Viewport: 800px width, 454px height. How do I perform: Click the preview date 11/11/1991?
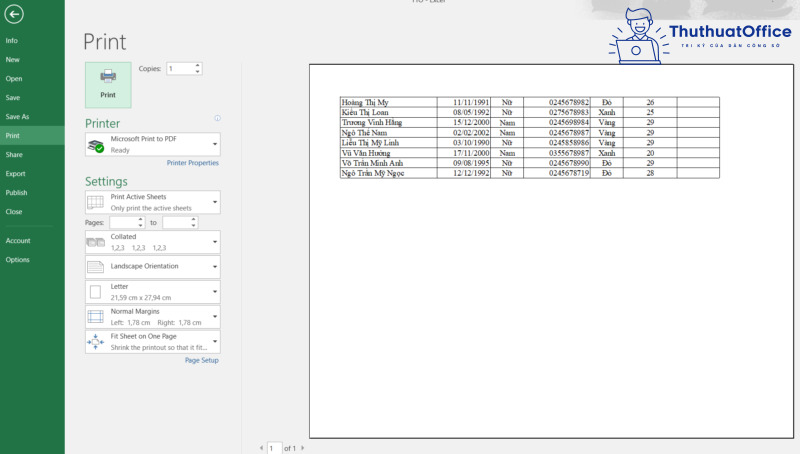click(x=471, y=103)
